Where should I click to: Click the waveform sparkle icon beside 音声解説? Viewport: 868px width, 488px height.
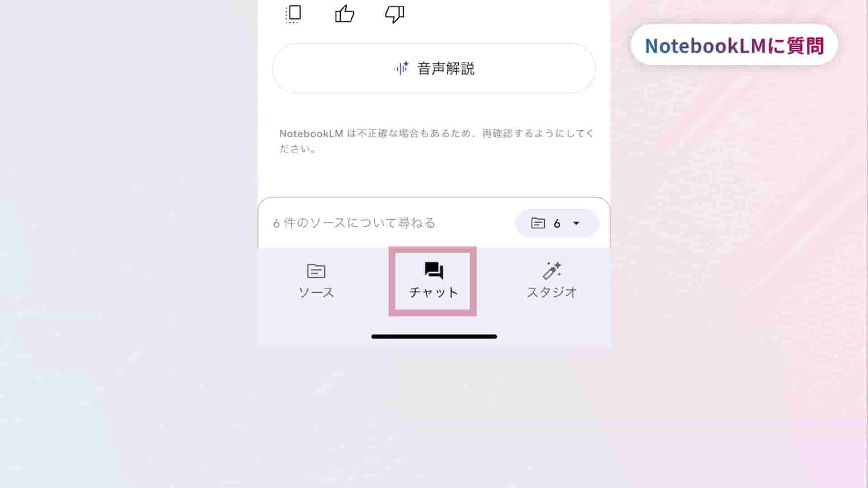point(401,68)
